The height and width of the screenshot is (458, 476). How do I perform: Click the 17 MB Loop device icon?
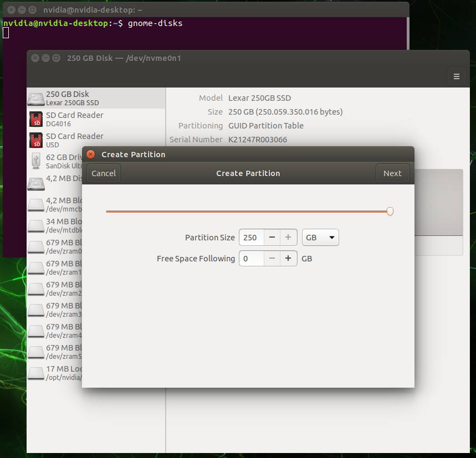point(36,373)
